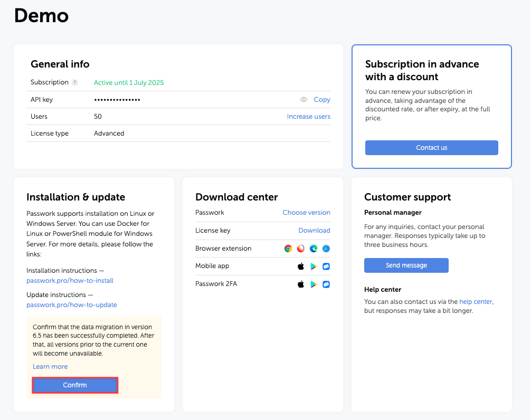Get the mobile app from the App Store
The width and height of the screenshot is (531, 420).
pyautogui.click(x=301, y=266)
